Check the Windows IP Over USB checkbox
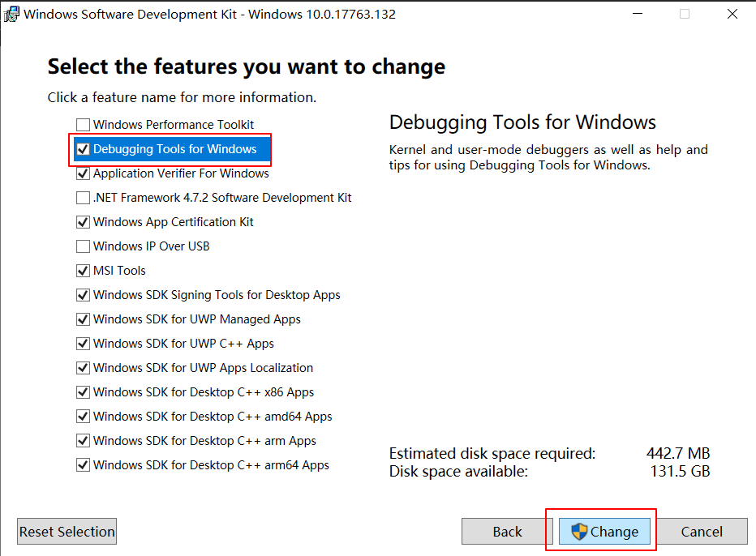This screenshot has width=756, height=556. coord(83,246)
